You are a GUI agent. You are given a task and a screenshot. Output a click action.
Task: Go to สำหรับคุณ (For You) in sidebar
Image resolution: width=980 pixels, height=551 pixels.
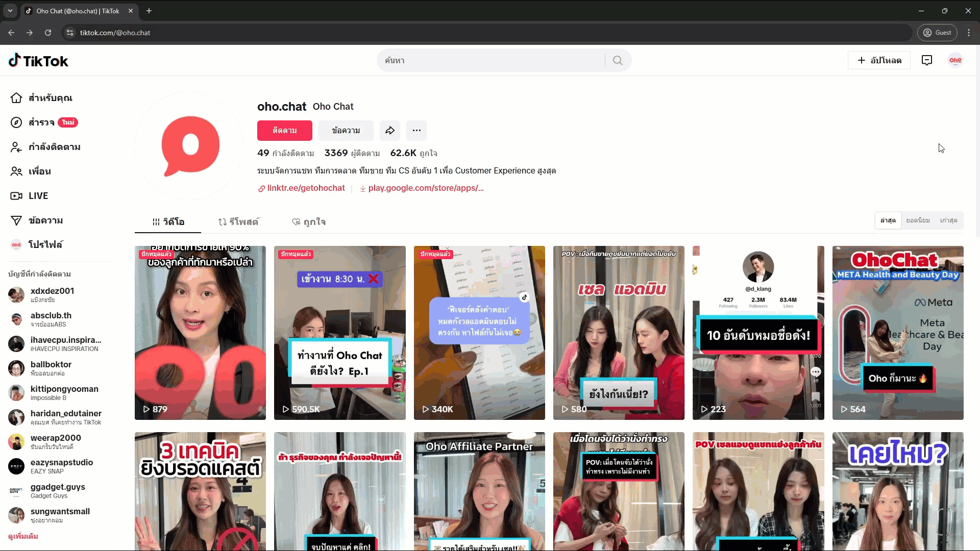41,97
